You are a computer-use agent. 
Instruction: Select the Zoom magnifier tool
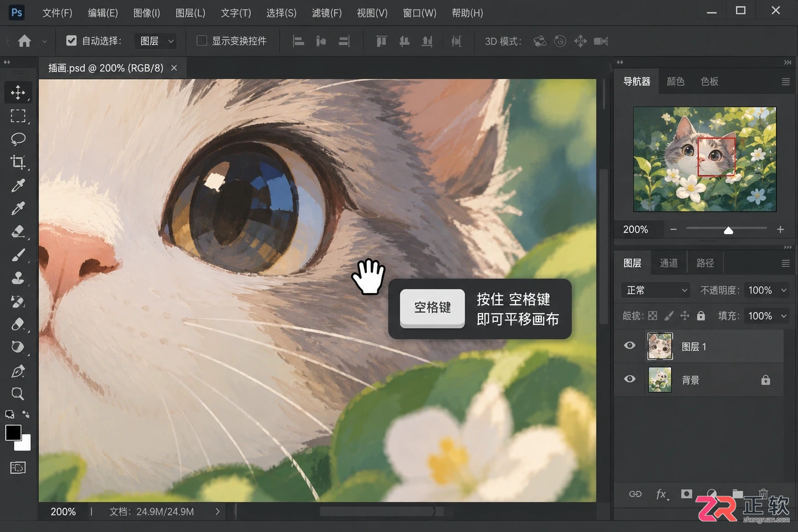tap(18, 393)
